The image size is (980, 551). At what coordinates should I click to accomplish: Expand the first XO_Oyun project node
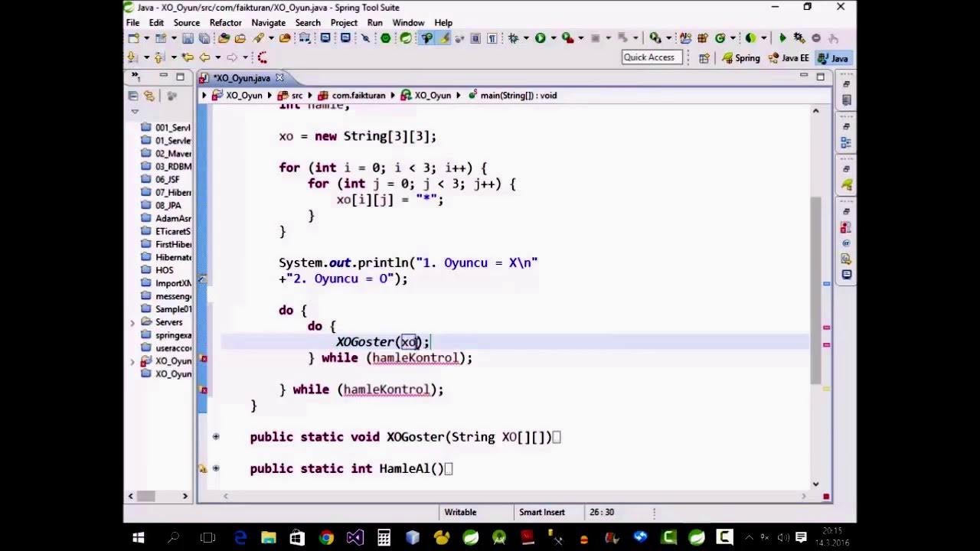pos(132,361)
